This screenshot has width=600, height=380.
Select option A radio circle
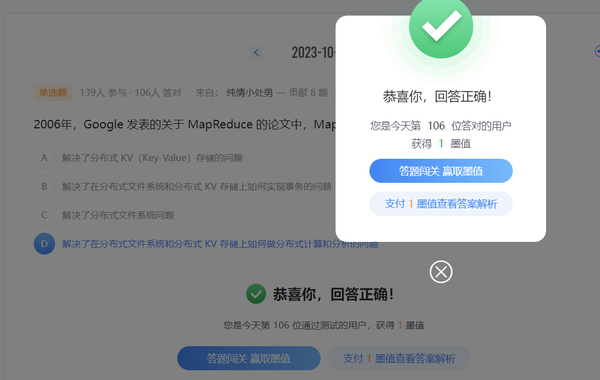coord(44,158)
